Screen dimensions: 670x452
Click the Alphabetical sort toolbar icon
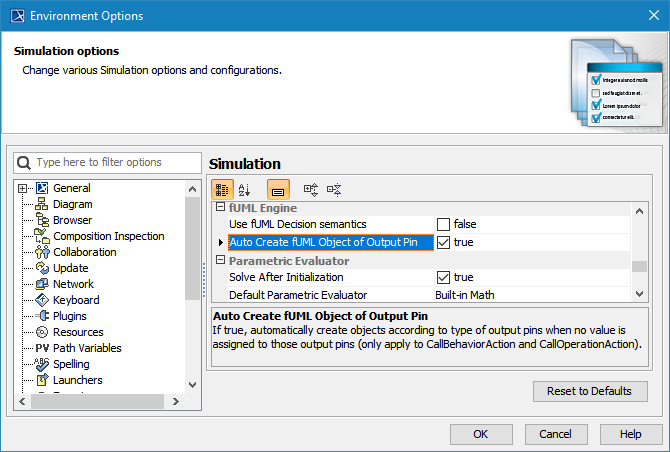245,188
